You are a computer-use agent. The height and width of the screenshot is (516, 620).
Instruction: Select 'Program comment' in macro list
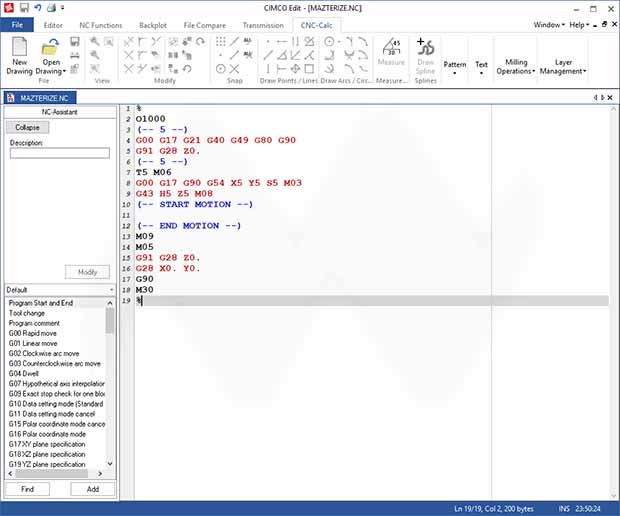pos(55,323)
